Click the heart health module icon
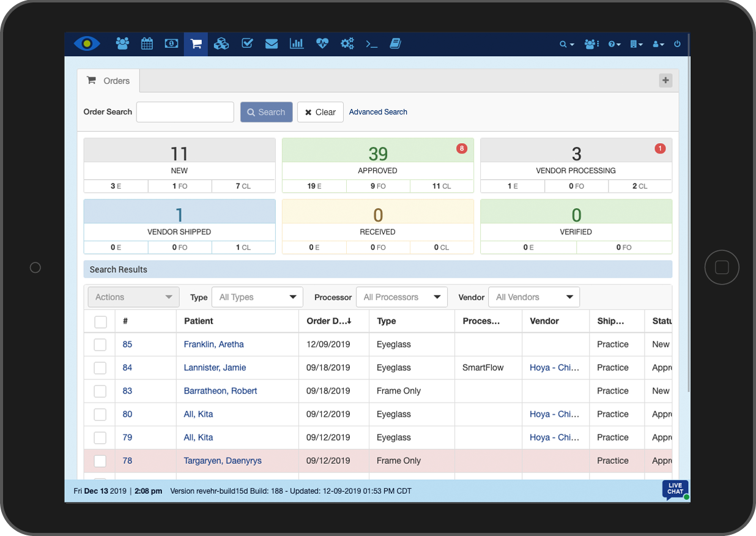756x536 pixels. coord(322,43)
